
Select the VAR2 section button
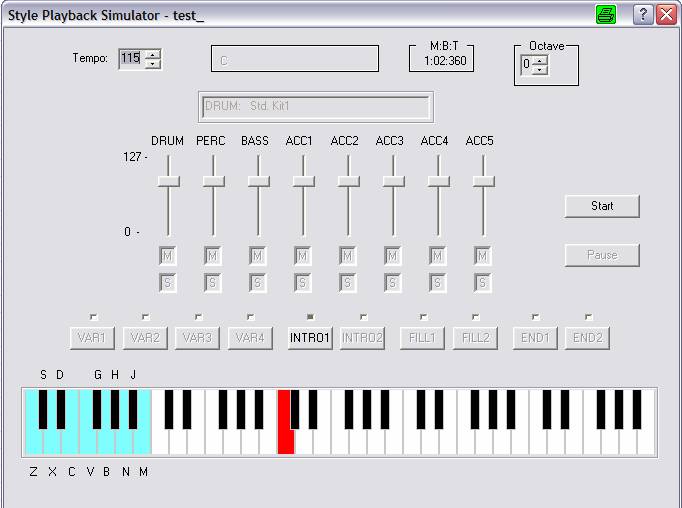[145, 338]
